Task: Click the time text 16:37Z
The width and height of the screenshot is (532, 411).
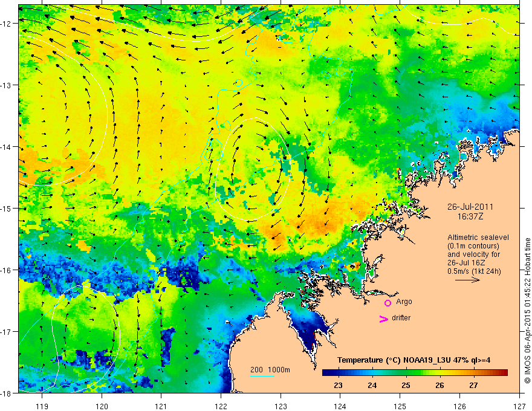Action: pyautogui.click(x=470, y=216)
